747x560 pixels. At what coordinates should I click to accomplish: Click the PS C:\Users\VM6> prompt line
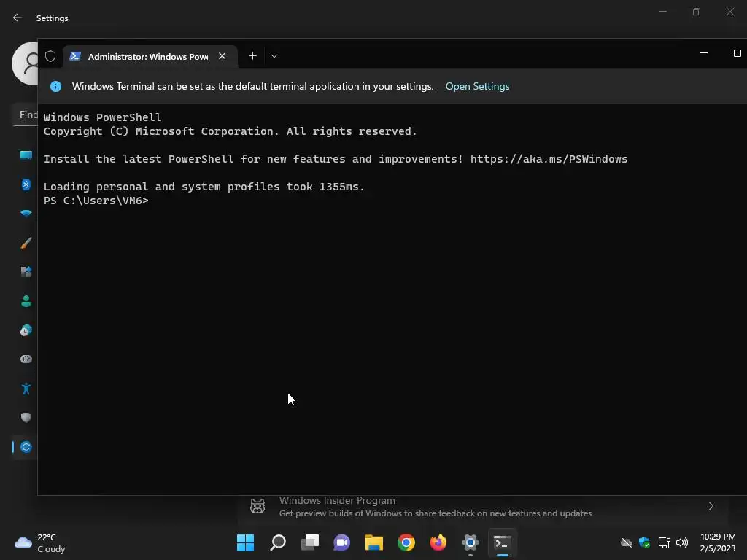point(96,201)
